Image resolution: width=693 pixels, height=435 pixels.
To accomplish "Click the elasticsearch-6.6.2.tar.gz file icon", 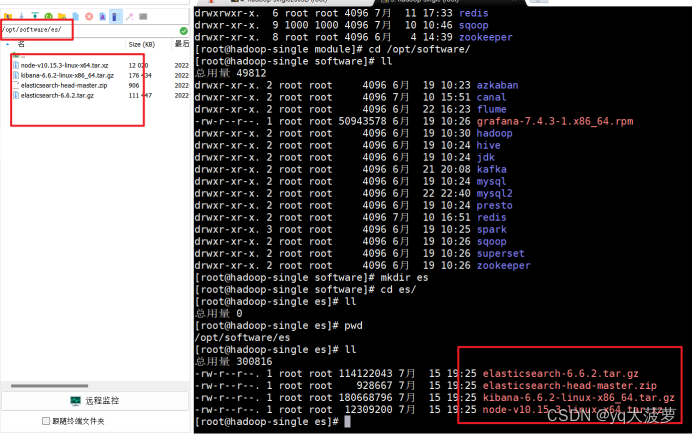I will tap(16, 95).
